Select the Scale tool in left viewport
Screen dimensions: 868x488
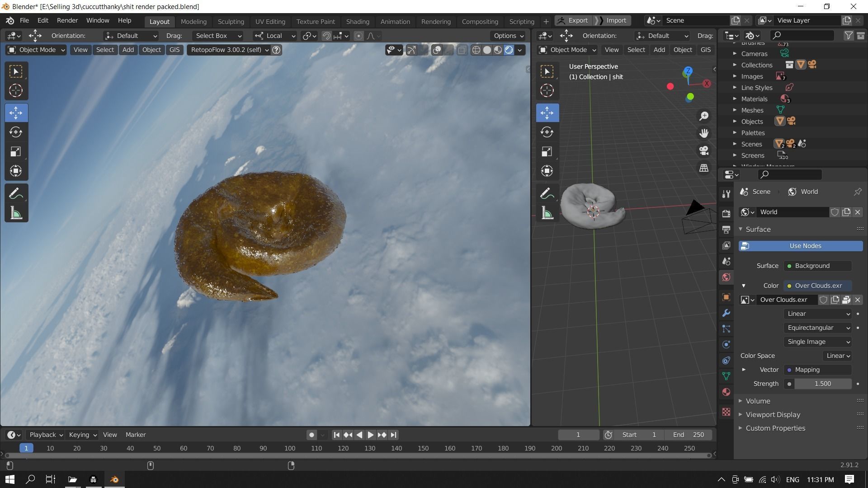16,151
